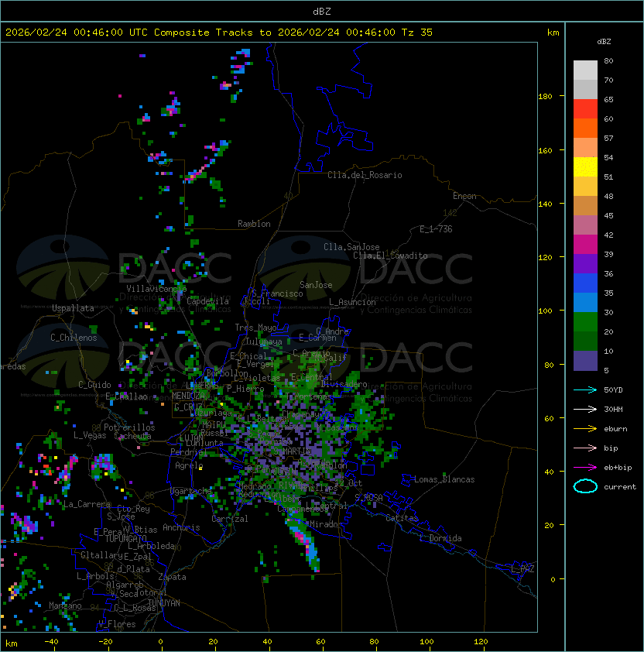
Task: Click the 'Clla.SanJose' map label
Action: (351, 247)
